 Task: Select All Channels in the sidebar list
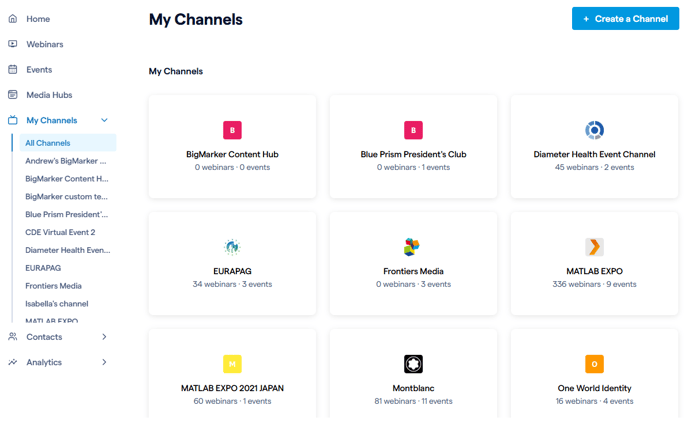pos(68,143)
